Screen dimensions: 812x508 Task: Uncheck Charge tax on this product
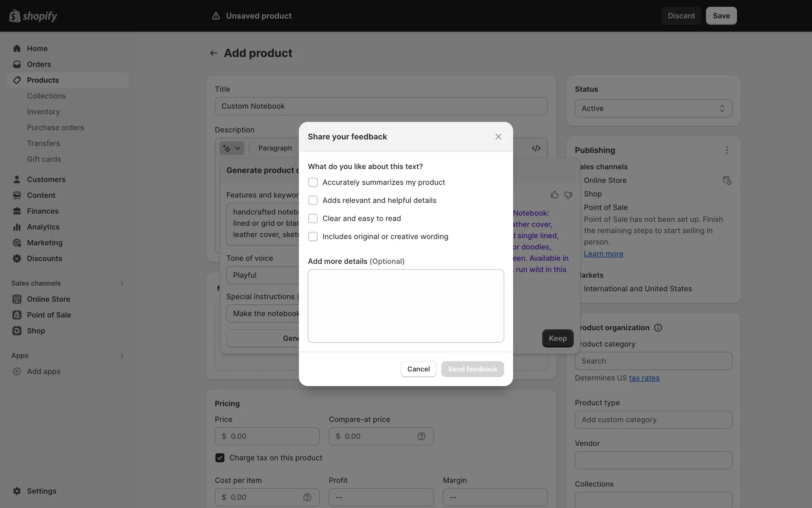pos(220,458)
